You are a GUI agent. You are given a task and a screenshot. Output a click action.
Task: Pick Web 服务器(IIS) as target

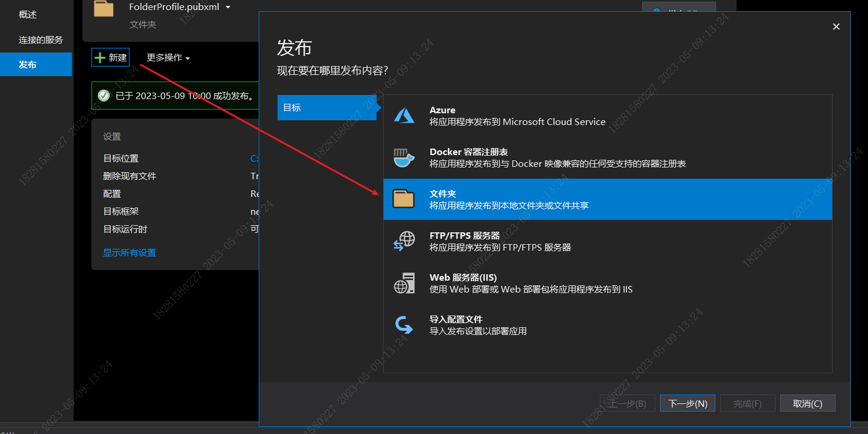pyautogui.click(x=608, y=283)
